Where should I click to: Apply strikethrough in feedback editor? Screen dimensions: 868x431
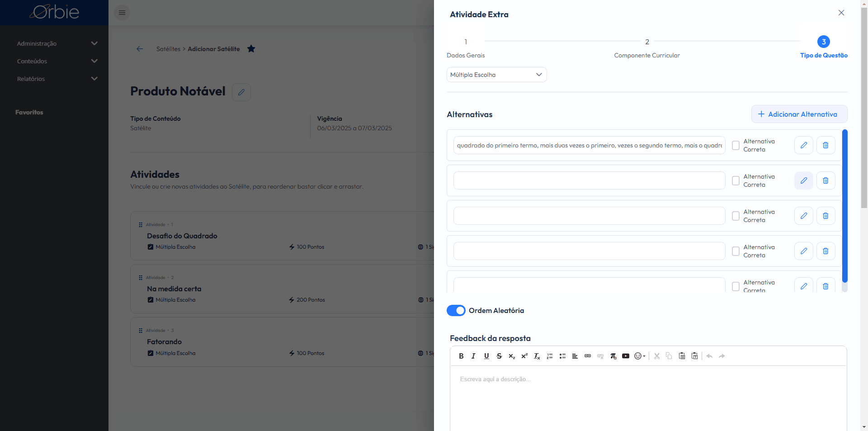point(499,356)
